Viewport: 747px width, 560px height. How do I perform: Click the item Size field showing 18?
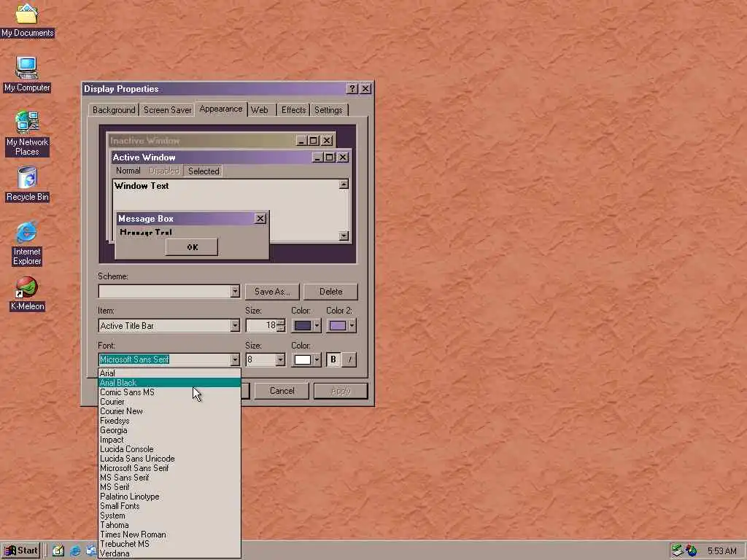(x=261, y=326)
